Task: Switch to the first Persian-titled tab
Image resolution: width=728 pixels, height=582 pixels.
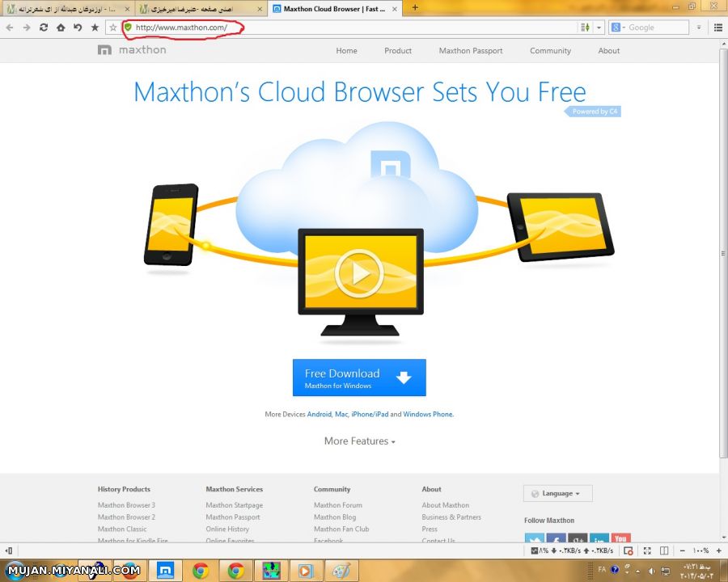Action: (68, 8)
